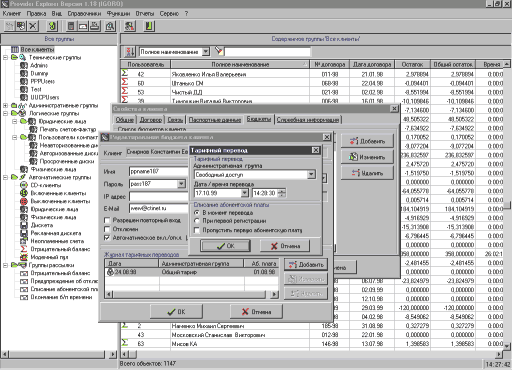512x370 pixels.
Task: Click the globe icon in the 24.08.98 journal row
Action: [x=110, y=272]
